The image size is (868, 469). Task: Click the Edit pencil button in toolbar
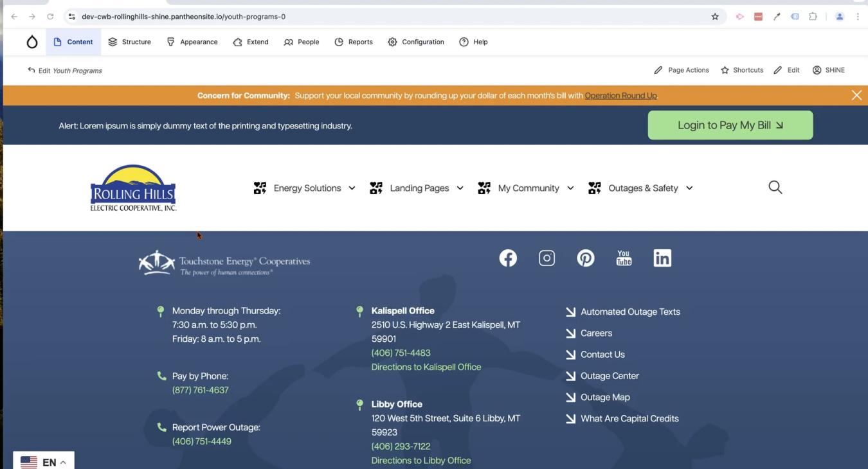(787, 70)
